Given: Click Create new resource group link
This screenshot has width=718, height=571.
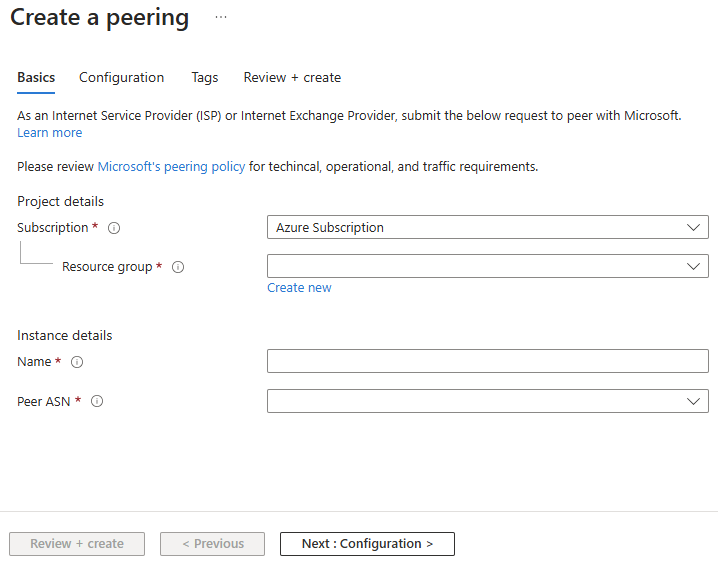Looking at the screenshot, I should click(299, 288).
